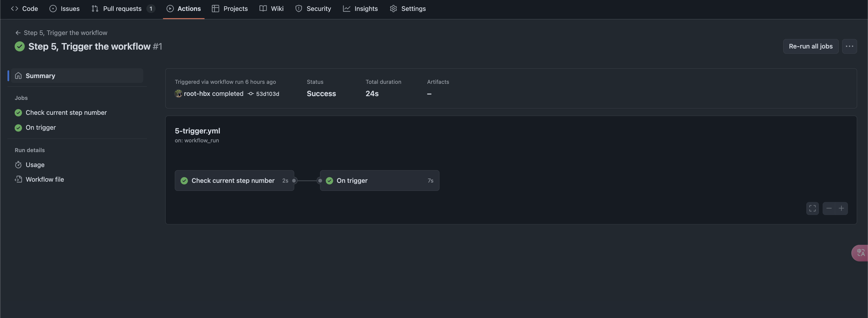Zoom in the workflow graph
This screenshot has width=868, height=318.
[x=841, y=208]
